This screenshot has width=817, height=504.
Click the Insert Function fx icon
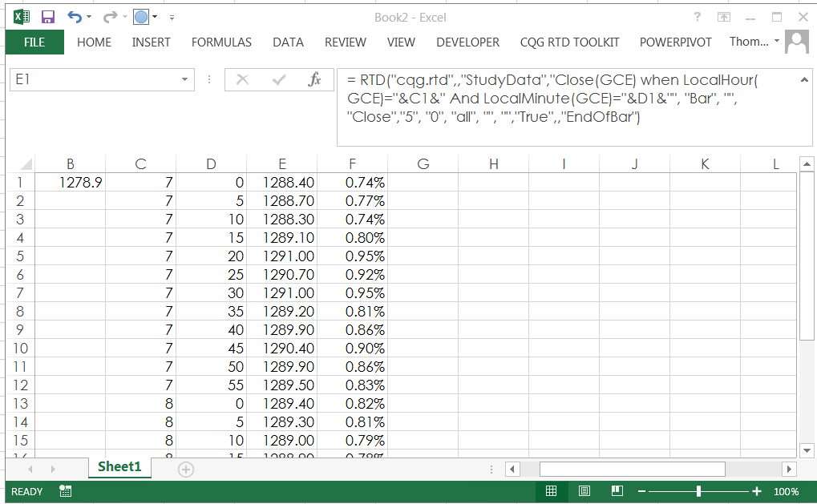[315, 79]
